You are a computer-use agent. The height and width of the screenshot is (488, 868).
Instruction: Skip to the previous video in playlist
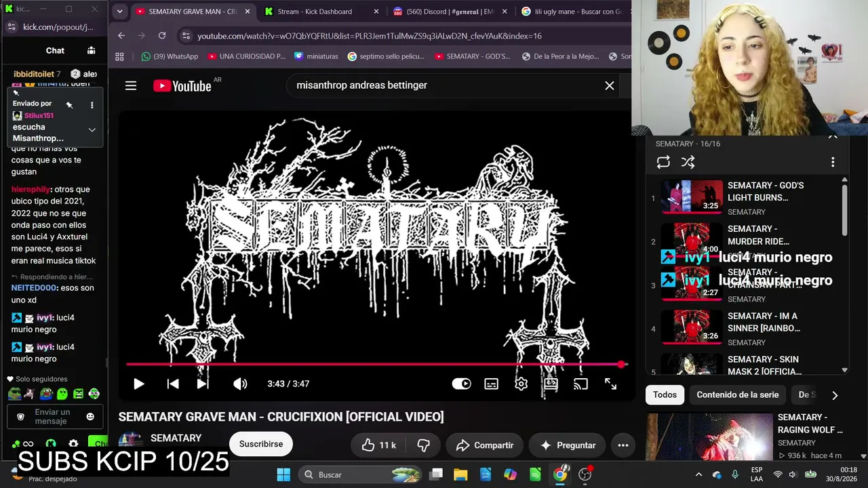pos(173,384)
